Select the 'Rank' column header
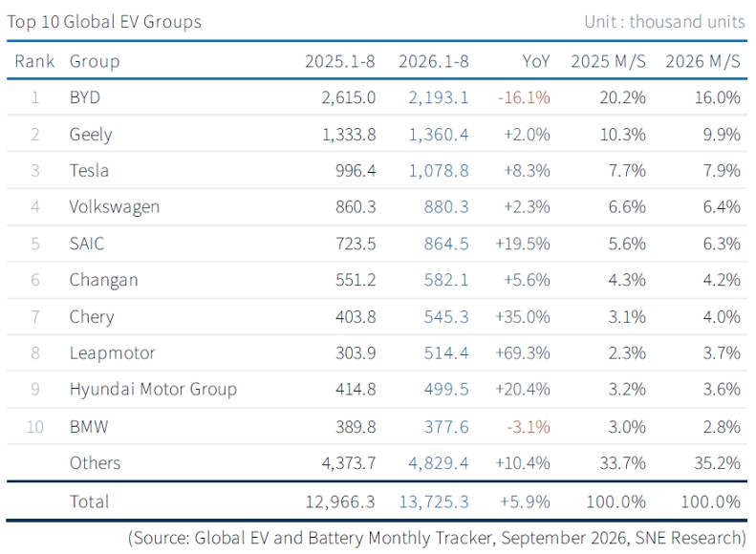 tap(34, 61)
